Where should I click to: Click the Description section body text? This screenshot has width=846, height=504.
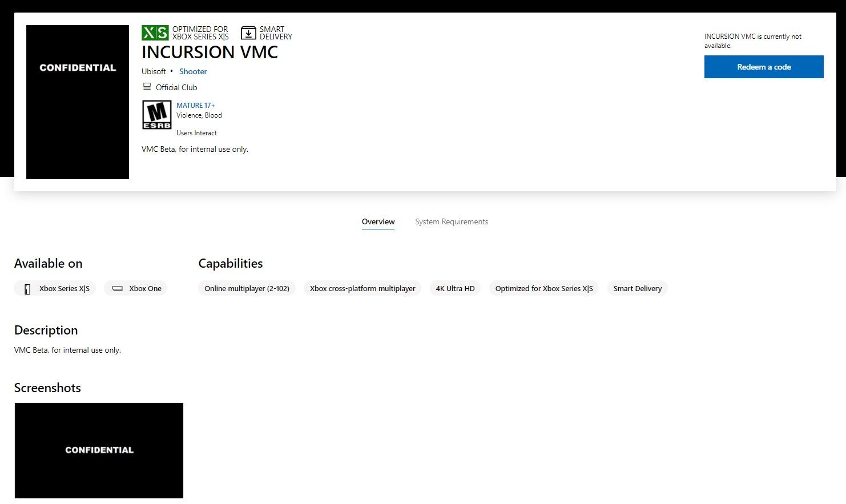click(x=67, y=350)
